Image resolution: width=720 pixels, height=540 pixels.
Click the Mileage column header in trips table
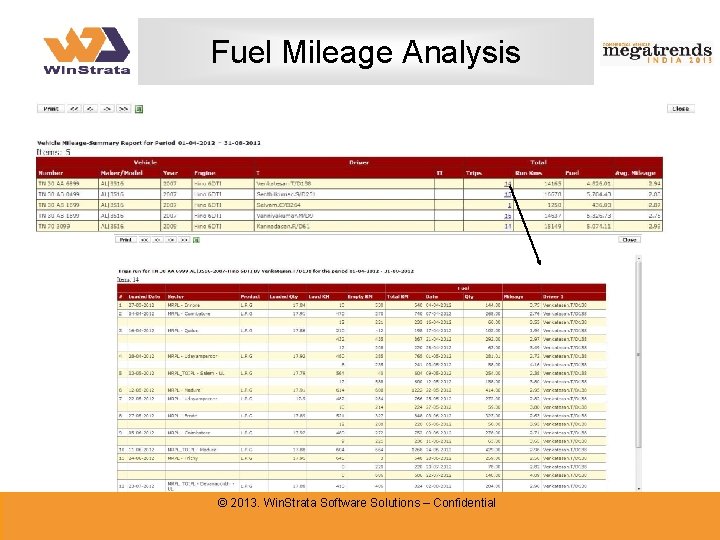[x=513, y=297]
